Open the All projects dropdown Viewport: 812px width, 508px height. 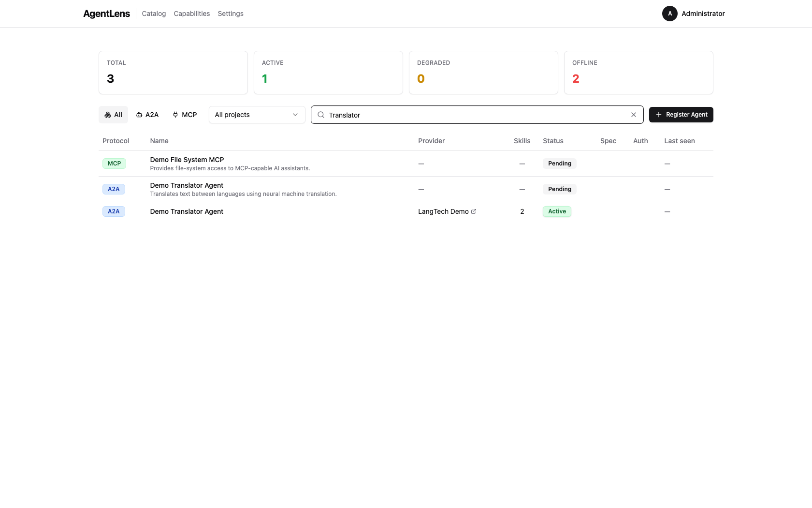257,115
